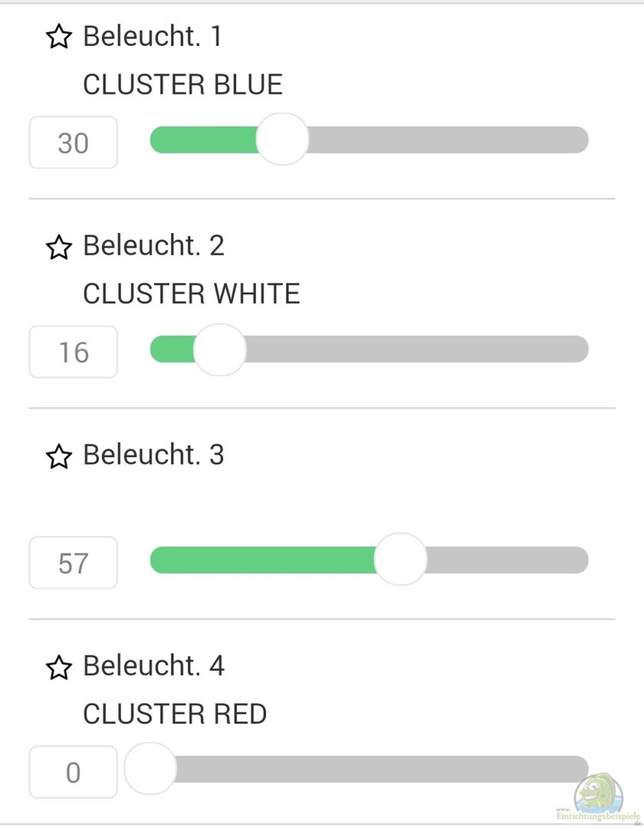Select the CLUSTER RED label text

pyautogui.click(x=175, y=714)
